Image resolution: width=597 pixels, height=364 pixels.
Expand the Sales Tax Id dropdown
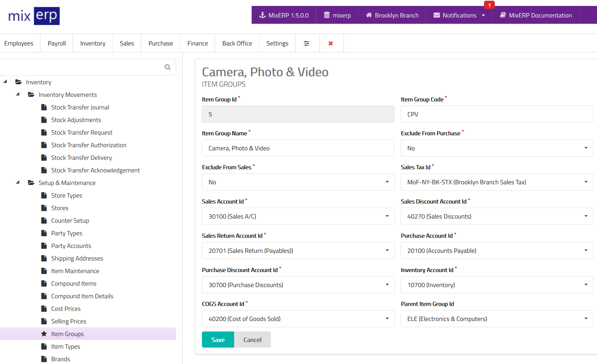pyautogui.click(x=497, y=182)
